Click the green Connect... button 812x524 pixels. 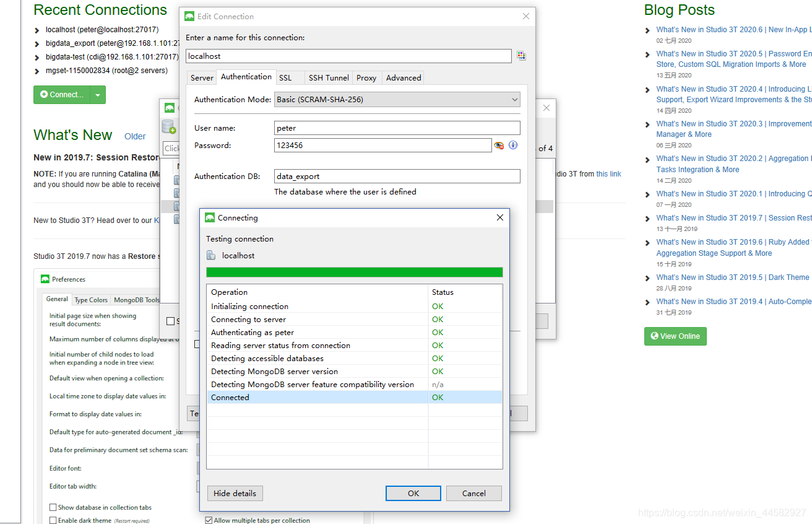click(x=62, y=95)
